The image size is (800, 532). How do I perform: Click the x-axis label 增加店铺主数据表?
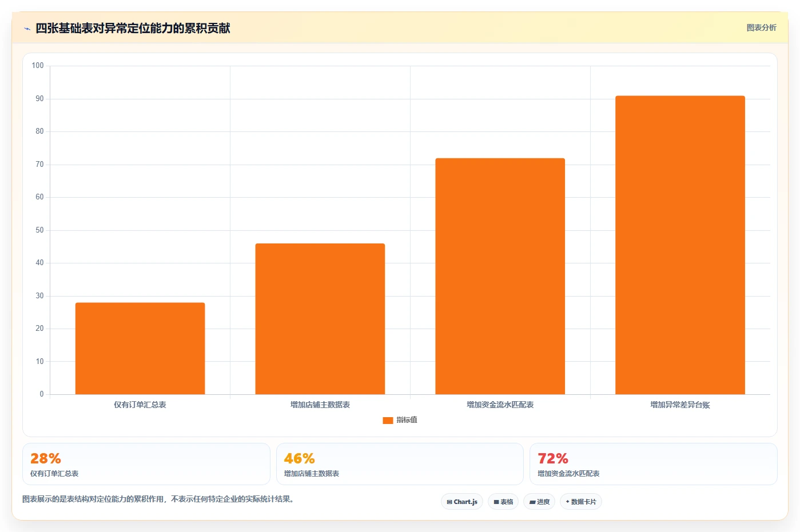coord(320,405)
